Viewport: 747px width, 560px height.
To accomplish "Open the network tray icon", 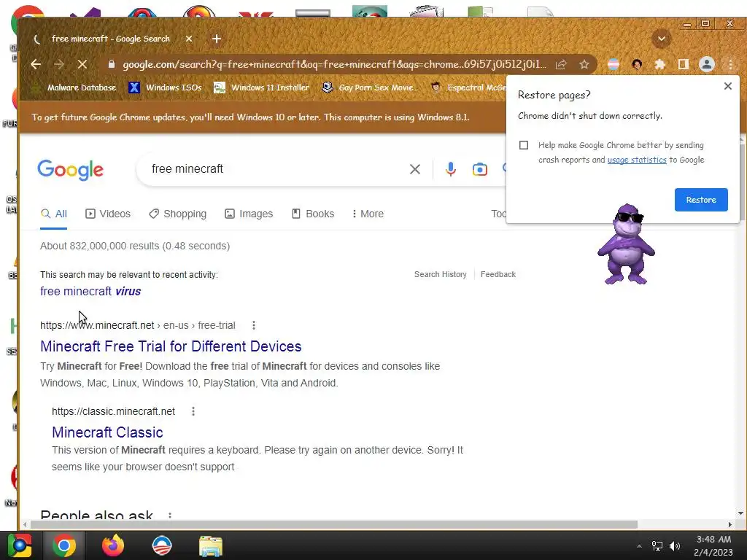I will point(657,546).
